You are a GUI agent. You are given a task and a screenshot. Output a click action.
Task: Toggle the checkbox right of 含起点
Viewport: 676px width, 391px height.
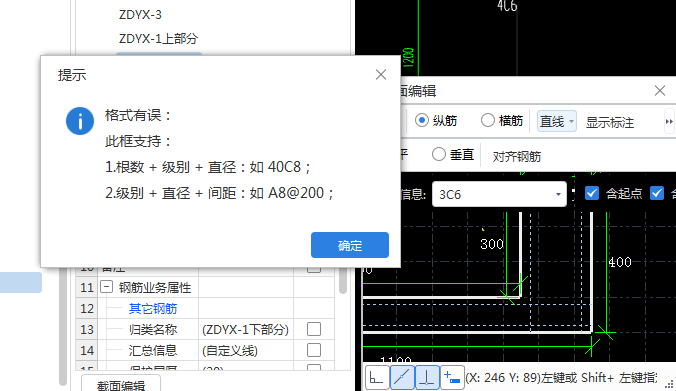click(x=657, y=193)
